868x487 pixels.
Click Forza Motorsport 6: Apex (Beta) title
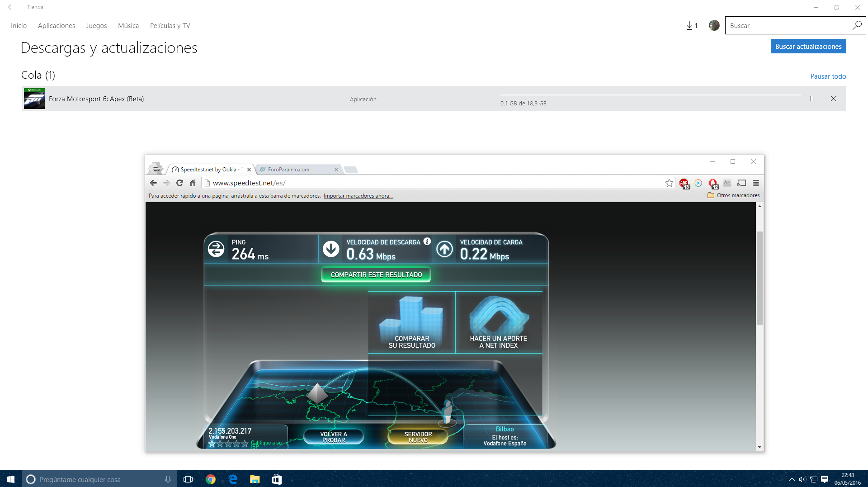96,99
